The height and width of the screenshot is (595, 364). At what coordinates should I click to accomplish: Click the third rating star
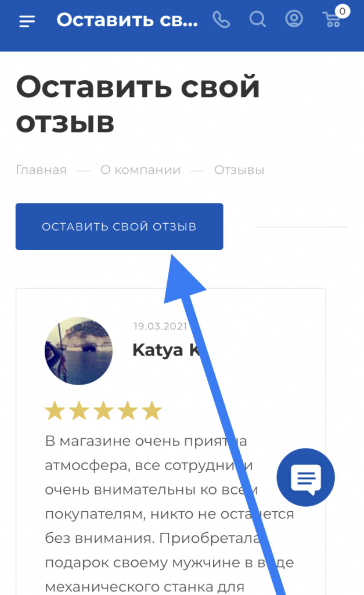click(x=103, y=410)
